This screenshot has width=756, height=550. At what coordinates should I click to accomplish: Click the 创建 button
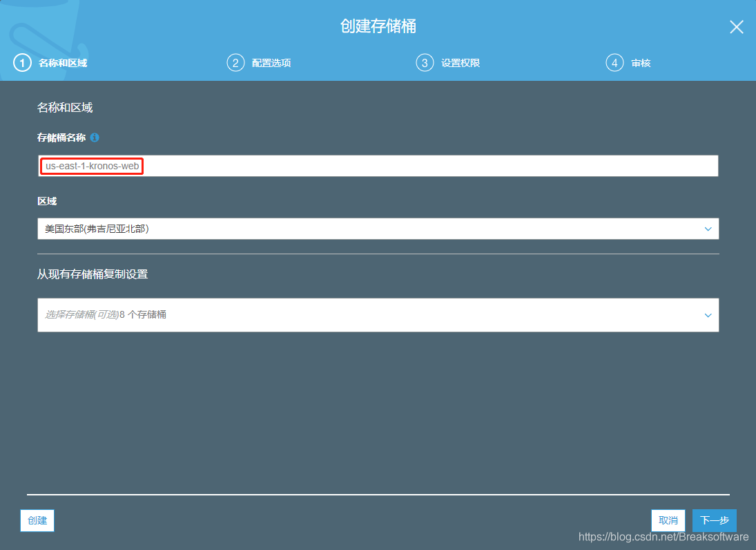(37, 520)
